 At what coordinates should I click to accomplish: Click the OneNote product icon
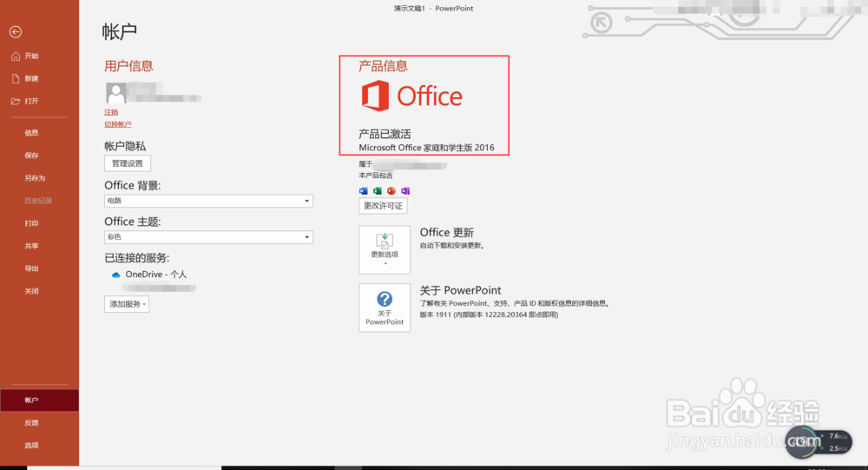click(x=405, y=190)
